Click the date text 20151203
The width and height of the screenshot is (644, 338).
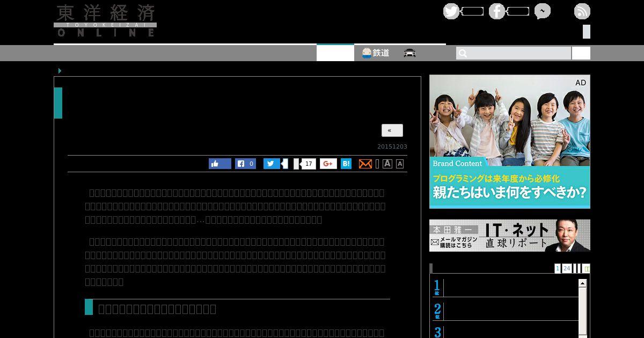click(392, 146)
